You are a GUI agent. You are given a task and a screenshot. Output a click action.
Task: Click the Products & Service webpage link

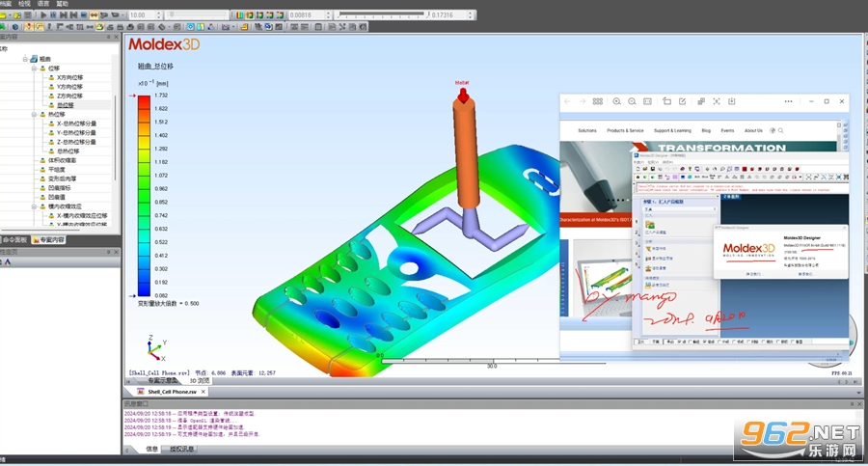[625, 131]
